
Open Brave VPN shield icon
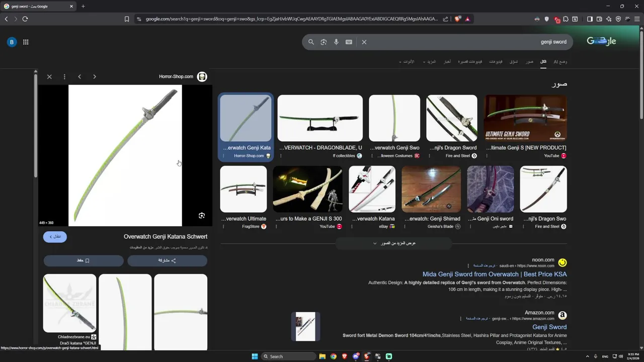(618, 19)
